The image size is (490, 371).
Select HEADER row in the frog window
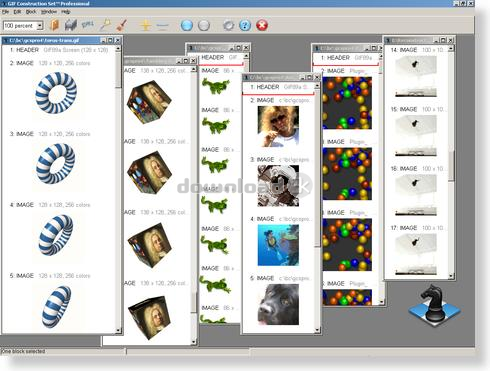pos(221,58)
